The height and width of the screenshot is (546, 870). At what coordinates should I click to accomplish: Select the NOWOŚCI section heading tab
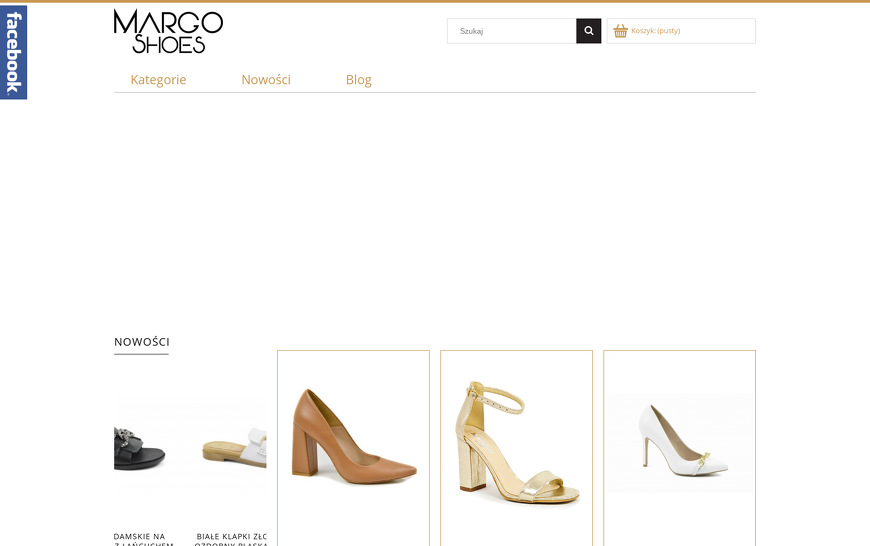click(x=141, y=342)
